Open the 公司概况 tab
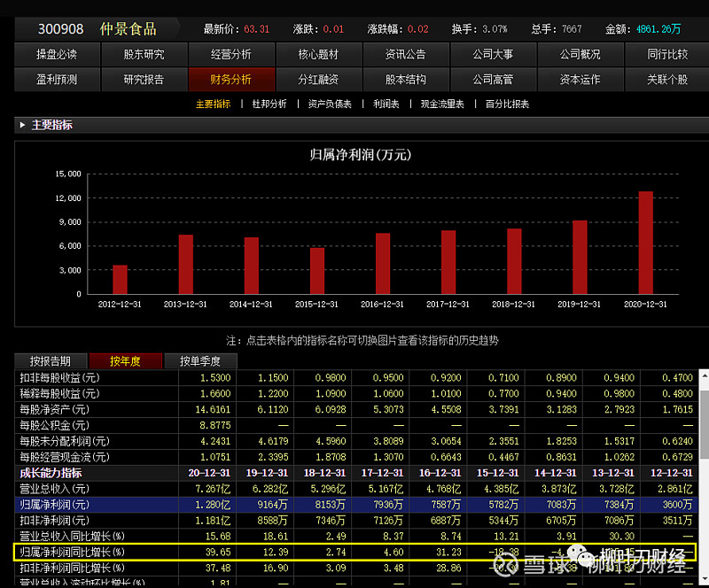Viewport: 709px width, 588px height. pyautogui.click(x=580, y=55)
